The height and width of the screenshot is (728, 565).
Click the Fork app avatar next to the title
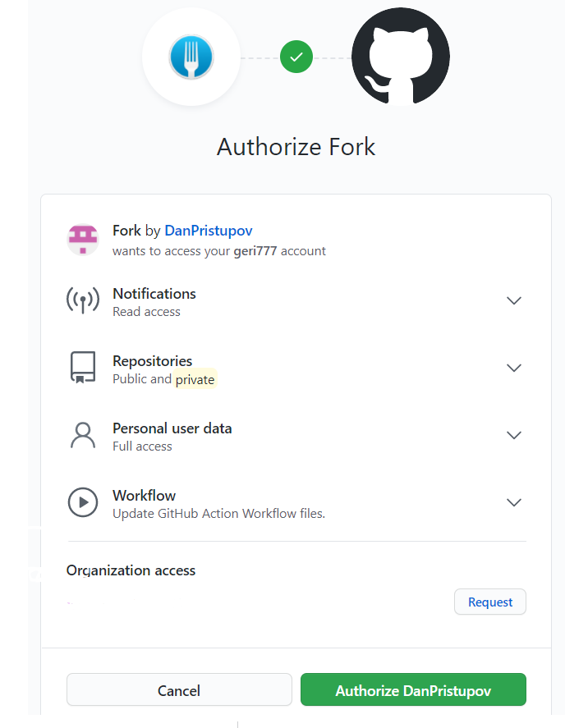(x=82, y=236)
